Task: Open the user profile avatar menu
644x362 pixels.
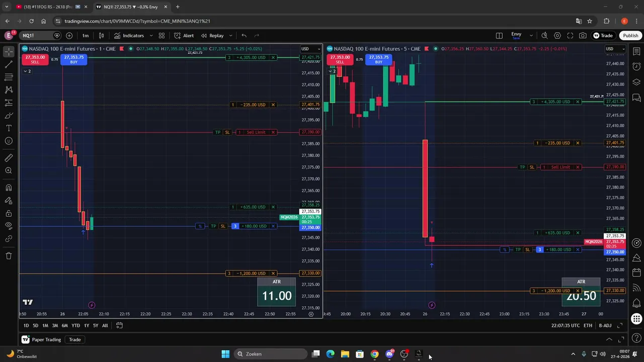Action: [9, 36]
